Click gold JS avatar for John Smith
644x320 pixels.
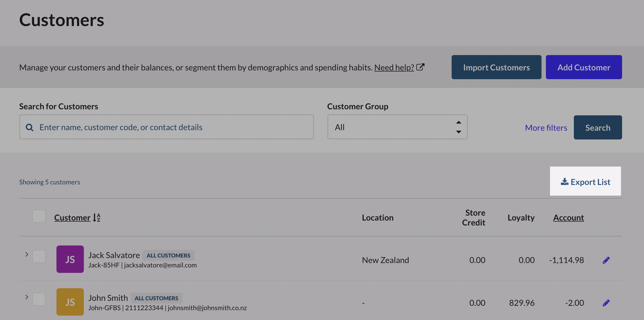click(70, 302)
